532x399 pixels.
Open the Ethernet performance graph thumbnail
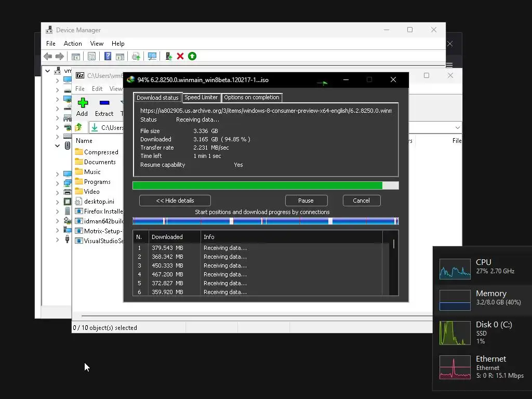455,367
